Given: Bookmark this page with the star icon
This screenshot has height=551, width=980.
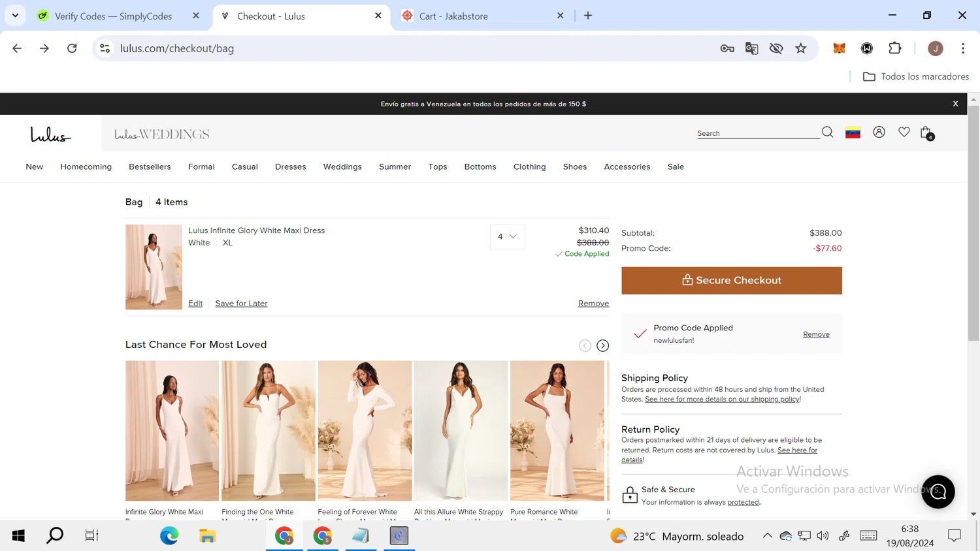Looking at the screenshot, I should [800, 48].
